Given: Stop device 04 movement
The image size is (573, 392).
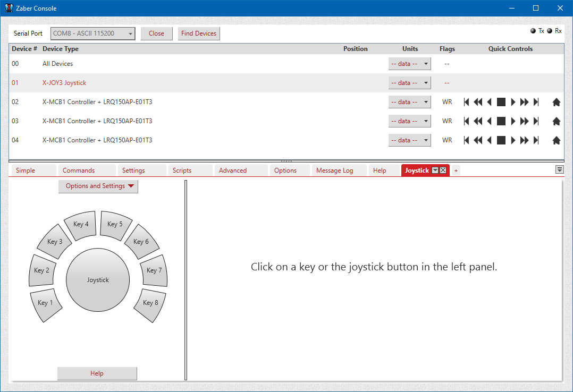Looking at the screenshot, I should (x=501, y=140).
